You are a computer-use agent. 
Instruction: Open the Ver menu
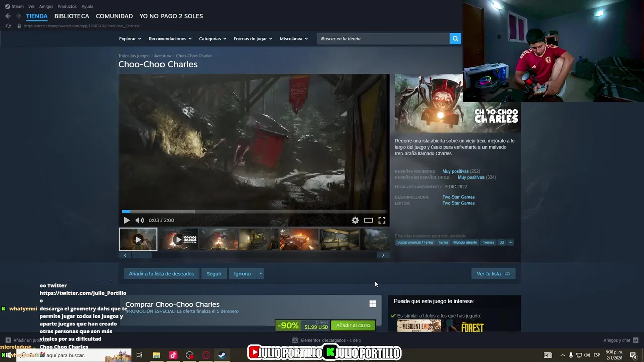[31, 6]
